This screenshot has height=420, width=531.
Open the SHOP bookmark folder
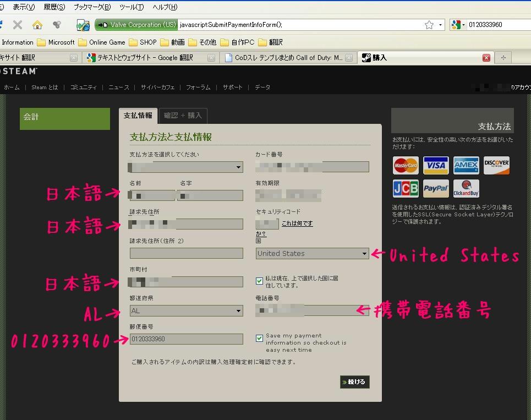tap(143, 42)
